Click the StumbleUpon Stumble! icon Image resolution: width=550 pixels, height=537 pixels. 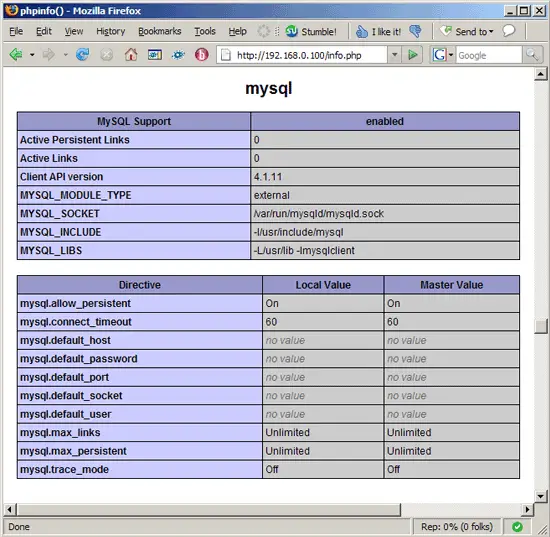tap(291, 32)
